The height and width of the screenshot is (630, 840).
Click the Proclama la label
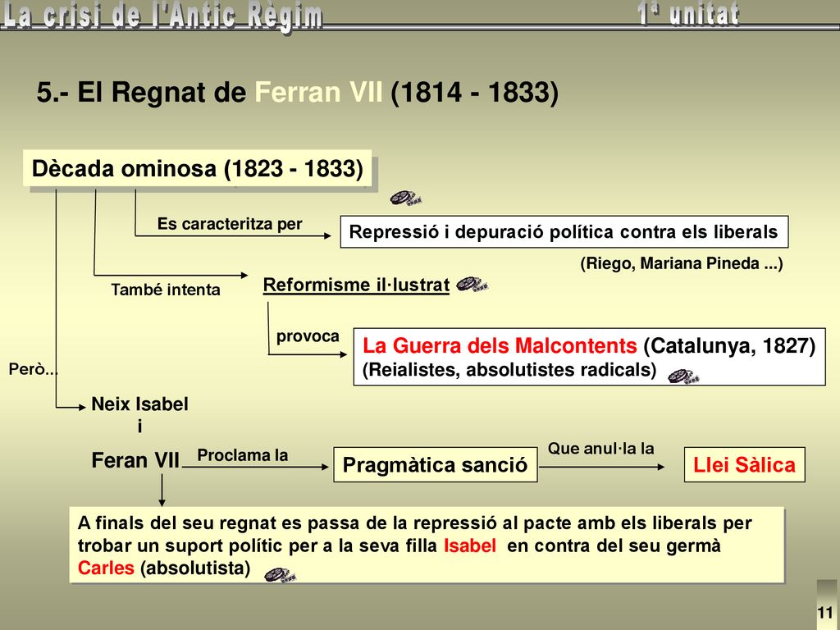pyautogui.click(x=242, y=455)
